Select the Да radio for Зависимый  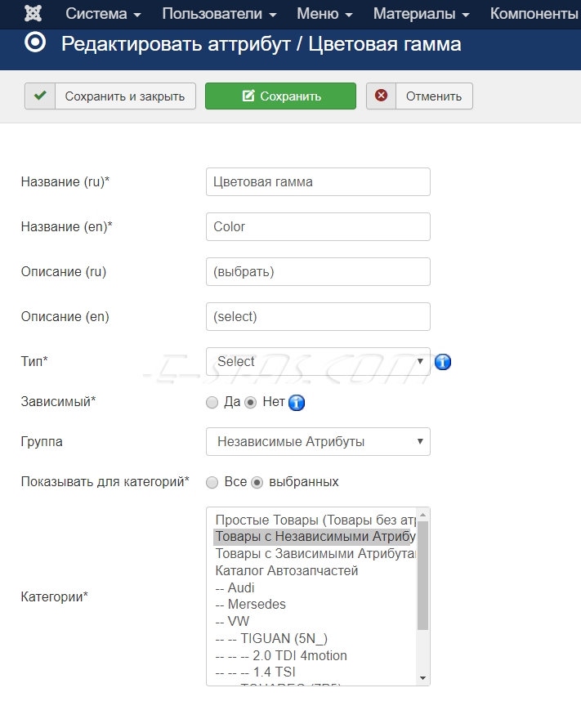(212, 403)
